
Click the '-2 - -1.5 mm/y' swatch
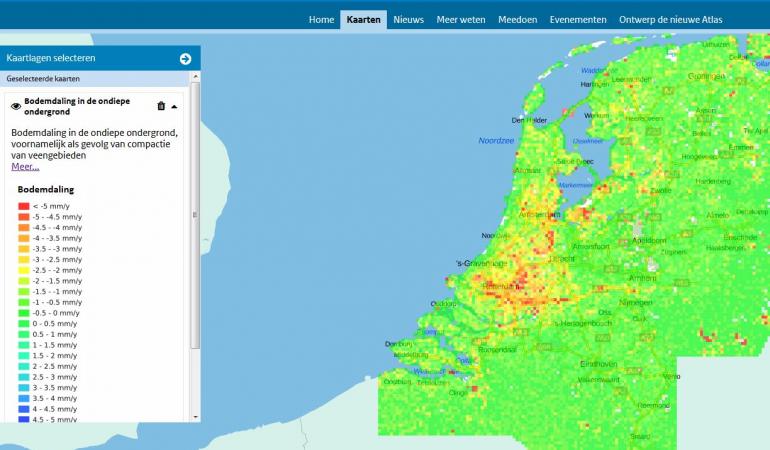pyautogui.click(x=24, y=281)
